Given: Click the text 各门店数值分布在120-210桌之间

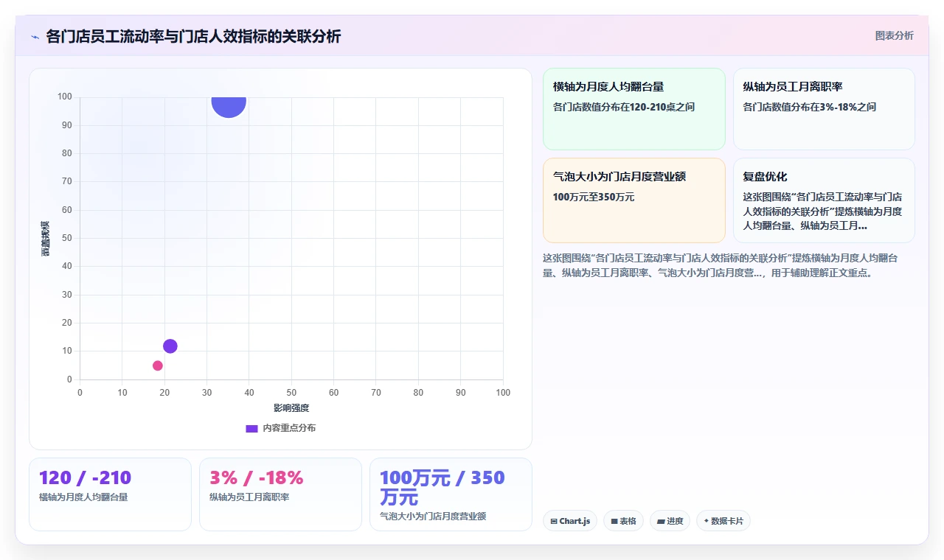Looking at the screenshot, I should 624,107.
